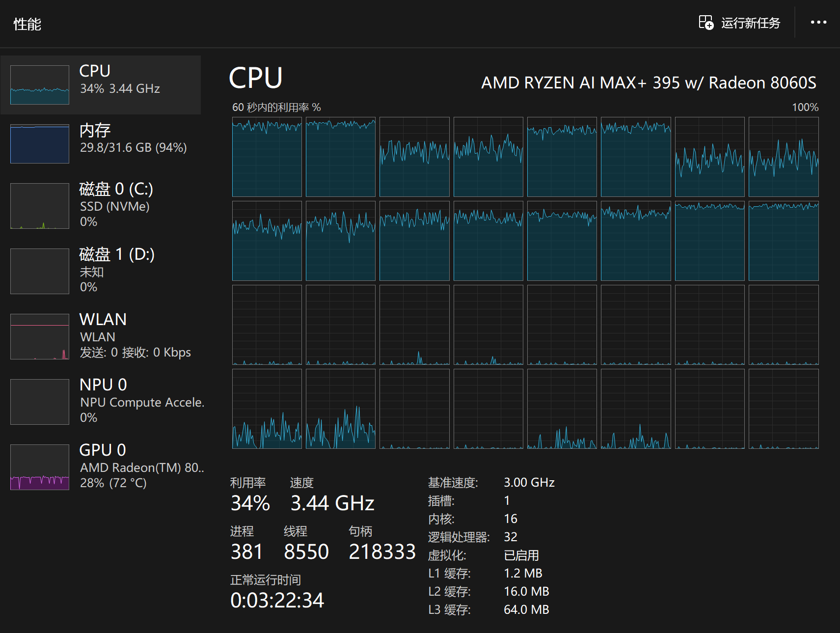Click the 逻辑处理器 label
840x633 pixels.
tap(459, 537)
